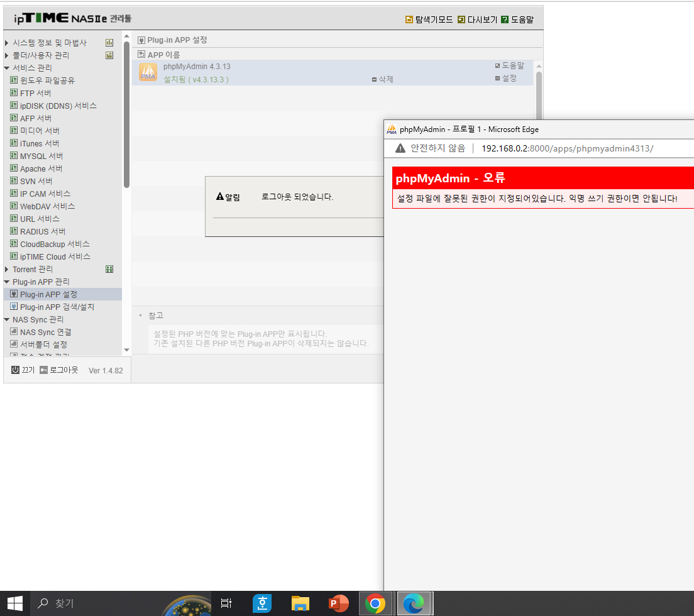Open File Explorer from taskbar
Viewport: 694px width, 616px height.
[300, 603]
